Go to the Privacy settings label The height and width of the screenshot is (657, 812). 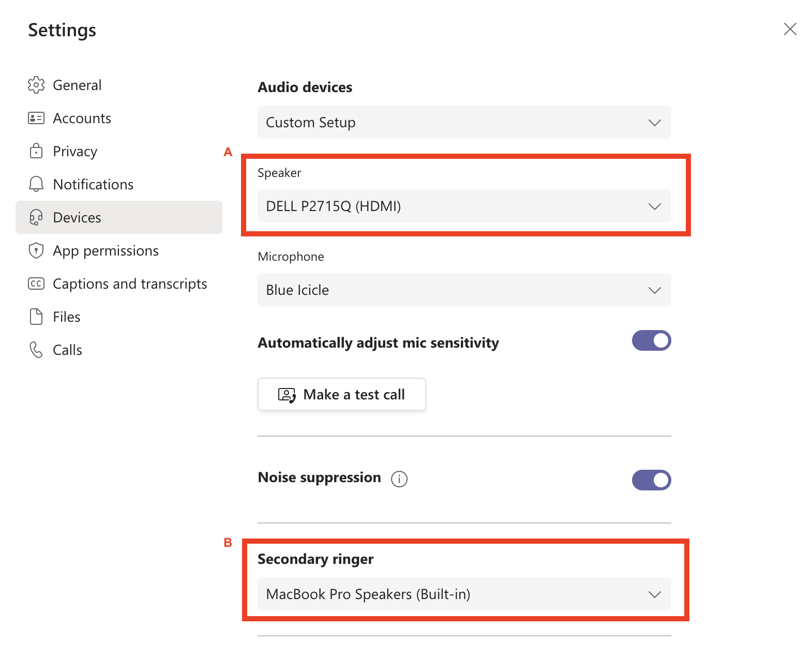pos(75,151)
